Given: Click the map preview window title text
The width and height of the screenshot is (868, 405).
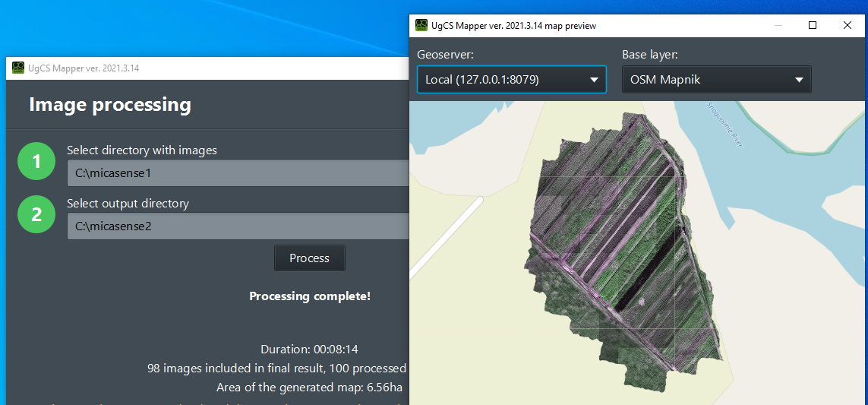Looking at the screenshot, I should [514, 26].
